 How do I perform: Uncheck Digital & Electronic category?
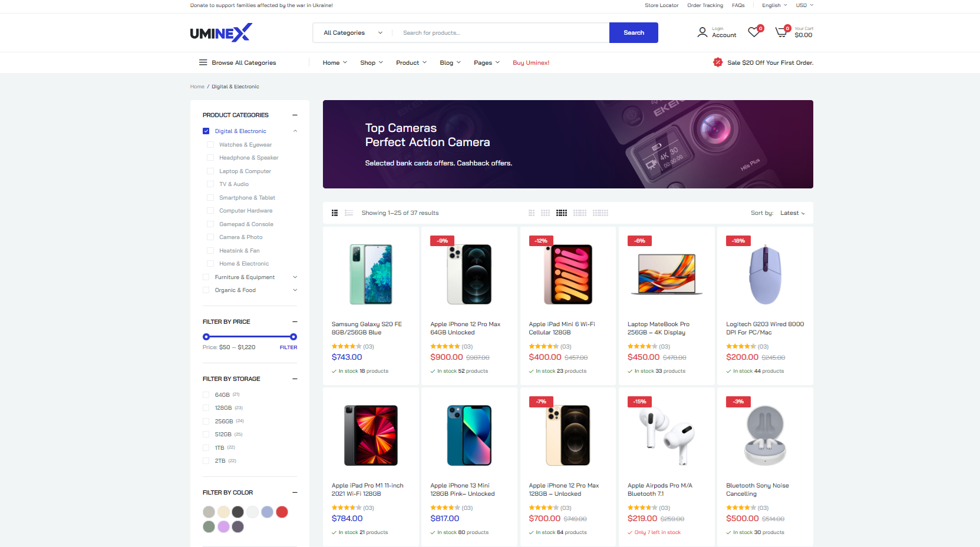(x=206, y=131)
